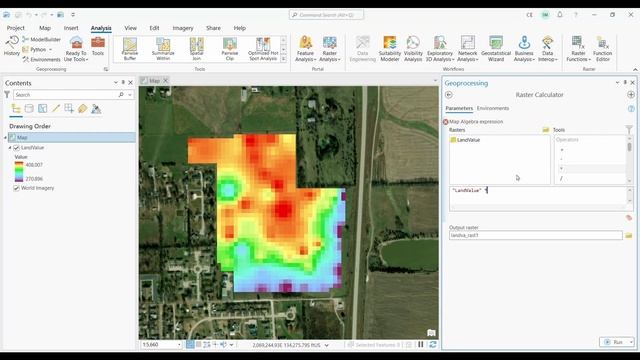Open the Help ribbon tab

click(x=240, y=28)
